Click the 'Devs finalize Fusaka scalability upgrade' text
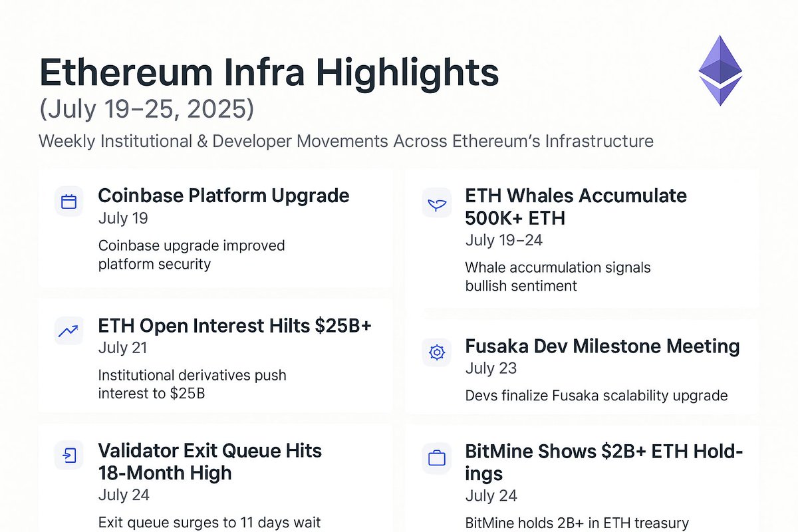 pyautogui.click(x=597, y=396)
